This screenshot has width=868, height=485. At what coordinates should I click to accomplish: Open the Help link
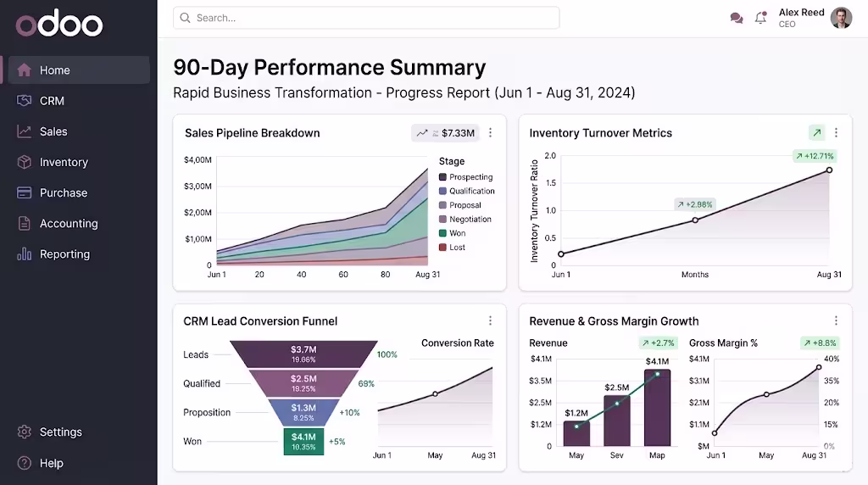[x=51, y=463]
